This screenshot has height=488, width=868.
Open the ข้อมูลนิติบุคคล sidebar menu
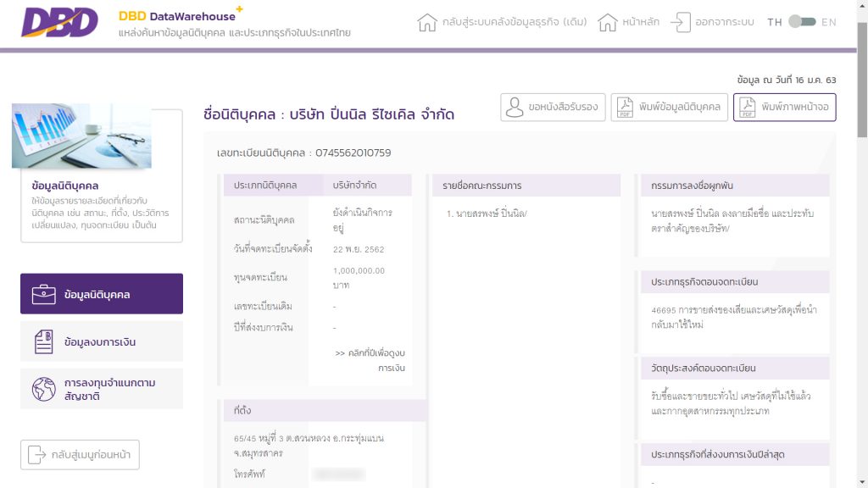pos(102,294)
